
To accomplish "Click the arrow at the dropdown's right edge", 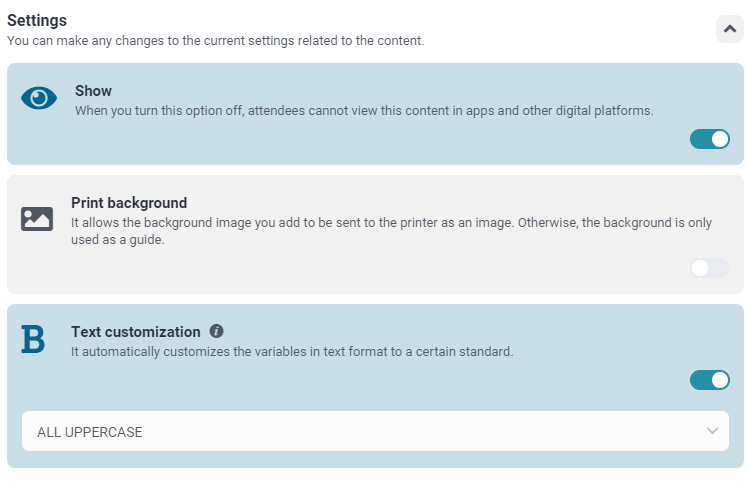I will [712, 431].
